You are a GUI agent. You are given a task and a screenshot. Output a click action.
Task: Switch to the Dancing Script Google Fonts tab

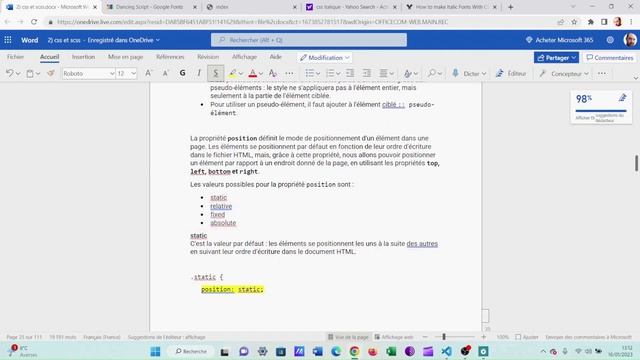click(150, 7)
